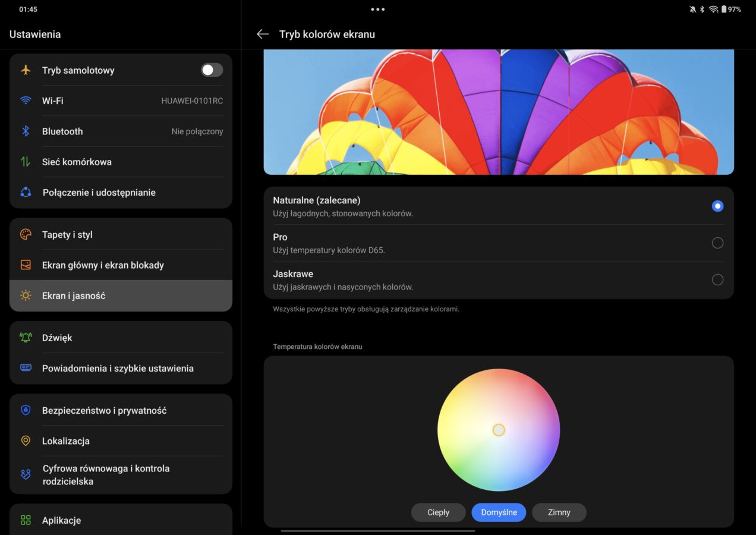Viewport: 756px width, 535px height.
Task: Choose the Ciepły temperature button
Action: tap(438, 512)
